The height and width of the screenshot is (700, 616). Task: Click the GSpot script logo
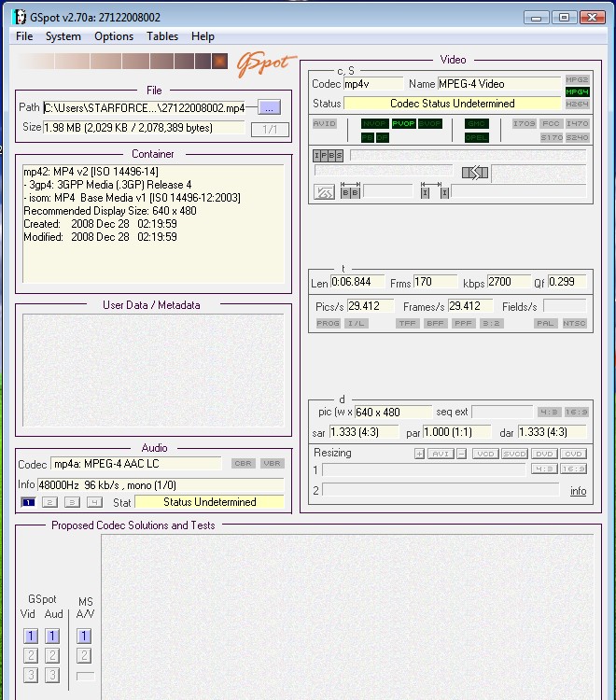click(266, 63)
